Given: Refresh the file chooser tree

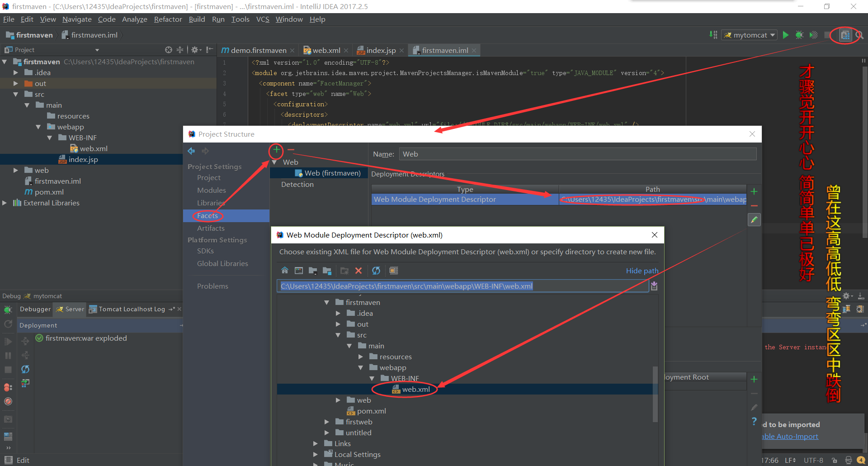Looking at the screenshot, I should point(376,271).
